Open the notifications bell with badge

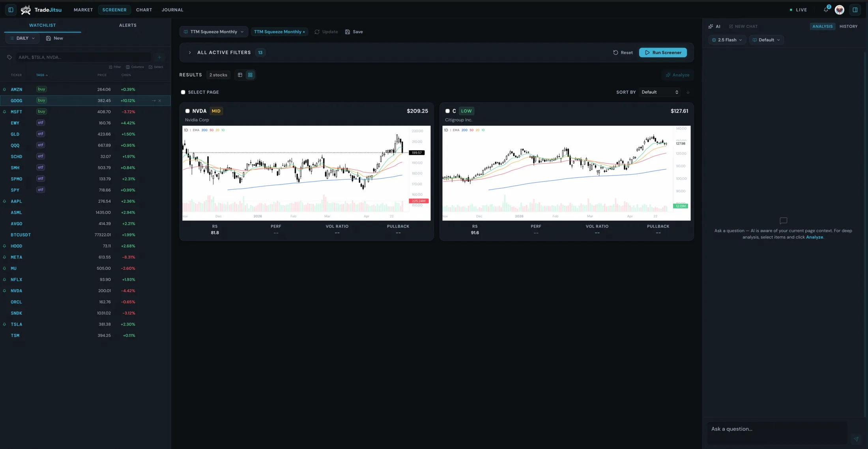pyautogui.click(x=826, y=9)
